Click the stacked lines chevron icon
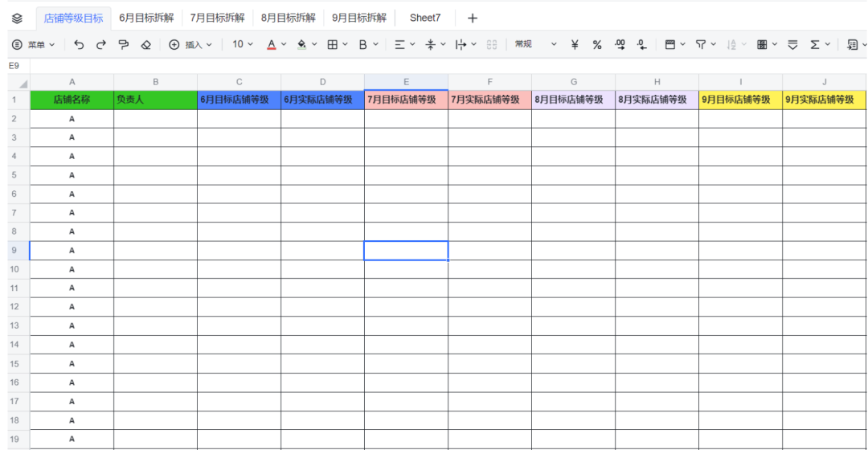Viewport: 868px width, 450px height. (x=792, y=45)
